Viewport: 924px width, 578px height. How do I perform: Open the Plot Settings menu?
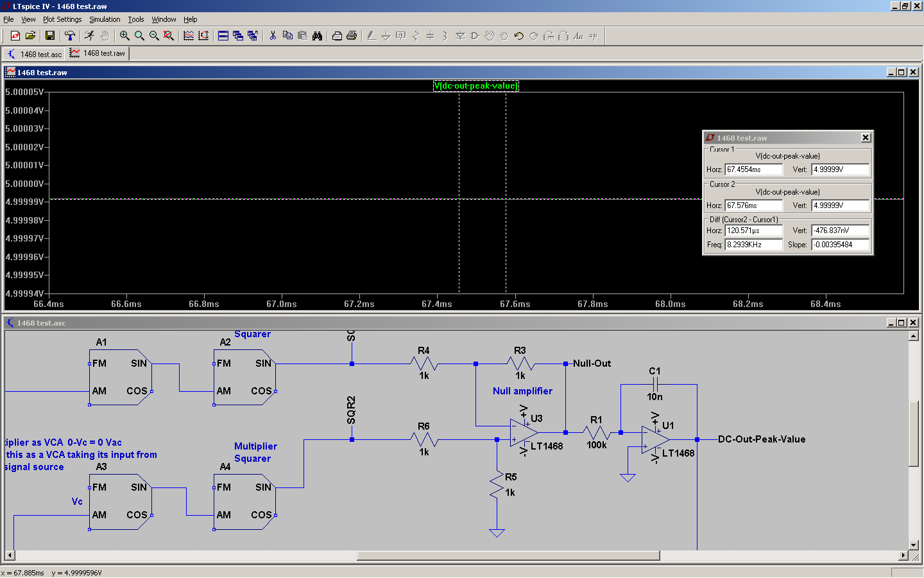pos(62,19)
